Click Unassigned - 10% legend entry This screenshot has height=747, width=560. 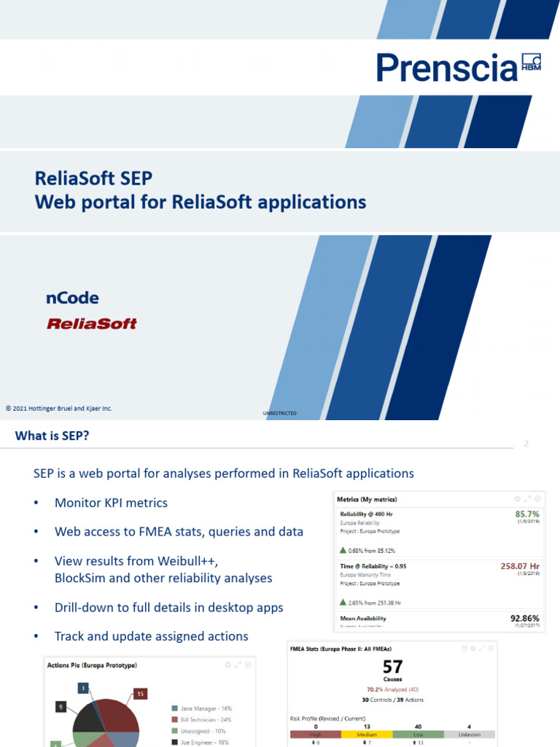[x=198, y=731]
